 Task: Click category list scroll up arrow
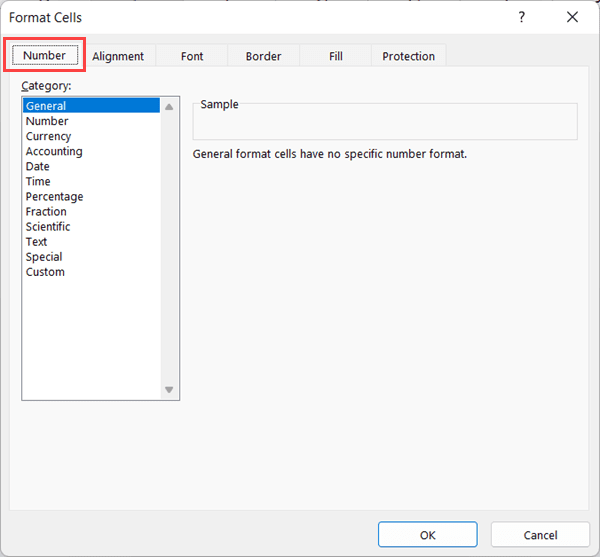pyautogui.click(x=169, y=107)
